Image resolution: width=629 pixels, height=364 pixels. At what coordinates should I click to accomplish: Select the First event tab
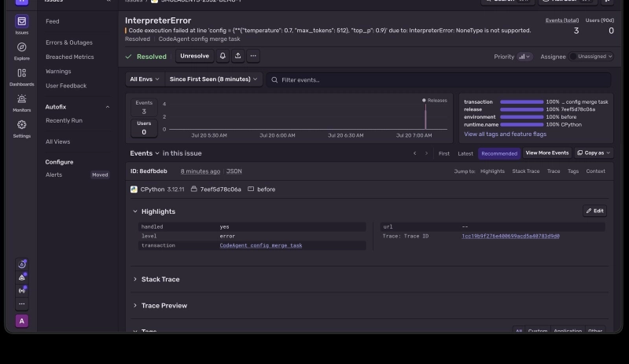point(444,153)
